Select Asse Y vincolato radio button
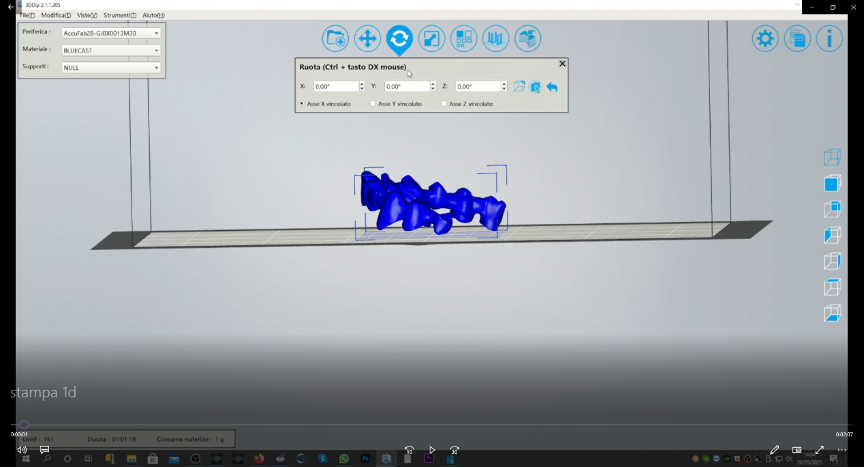The width and height of the screenshot is (864, 468). click(373, 104)
